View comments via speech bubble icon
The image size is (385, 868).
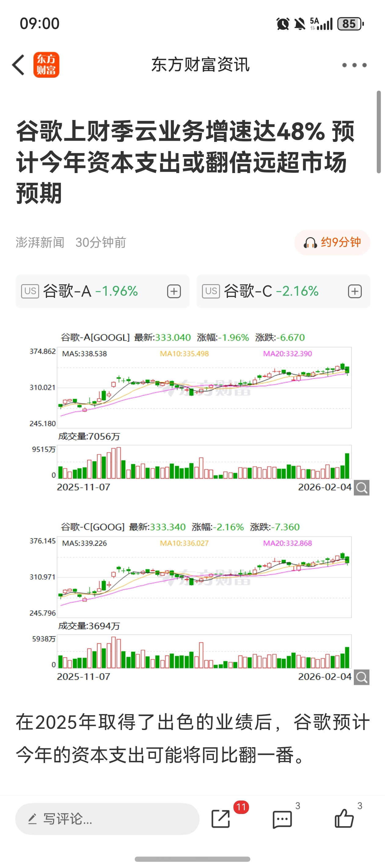282,819
